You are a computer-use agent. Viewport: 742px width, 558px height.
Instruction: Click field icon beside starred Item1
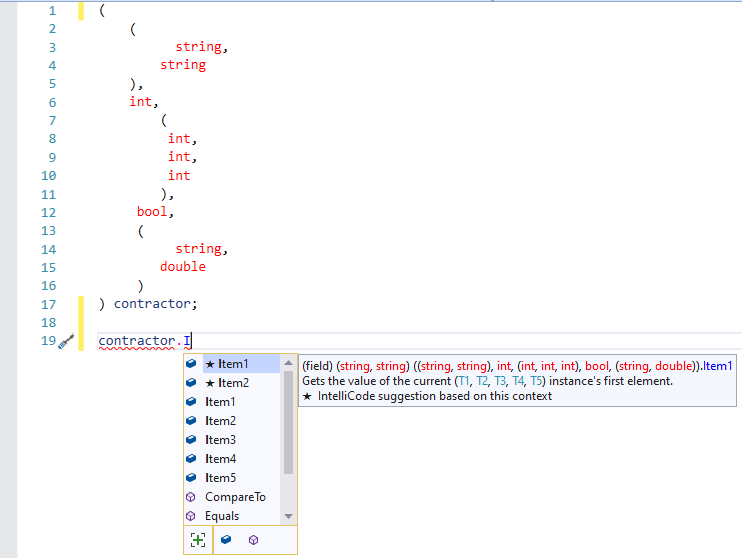point(191,363)
